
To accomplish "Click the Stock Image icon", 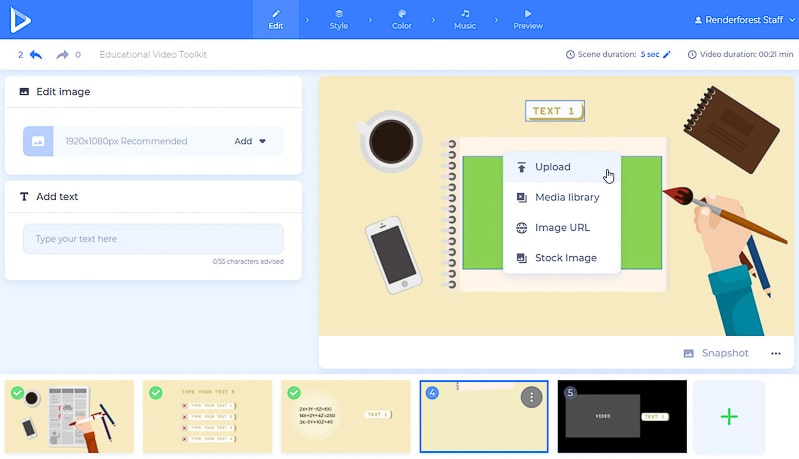I will [521, 258].
